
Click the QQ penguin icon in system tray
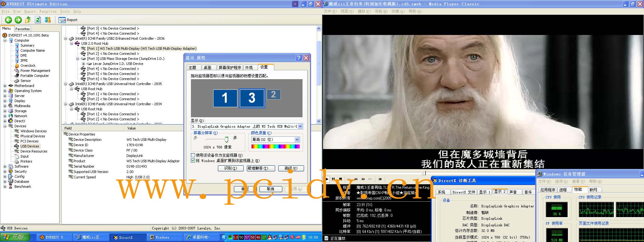pyautogui.click(x=269, y=237)
